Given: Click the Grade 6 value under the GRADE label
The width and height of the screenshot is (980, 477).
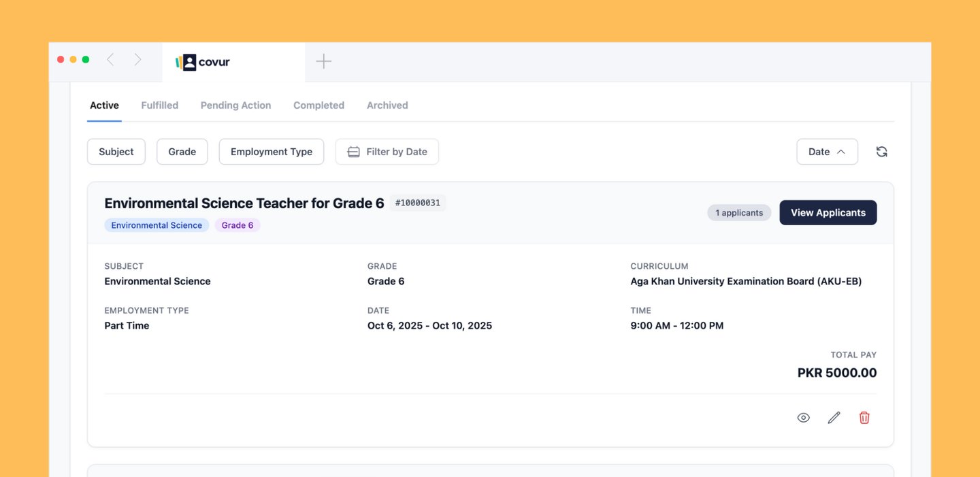Looking at the screenshot, I should (x=386, y=282).
